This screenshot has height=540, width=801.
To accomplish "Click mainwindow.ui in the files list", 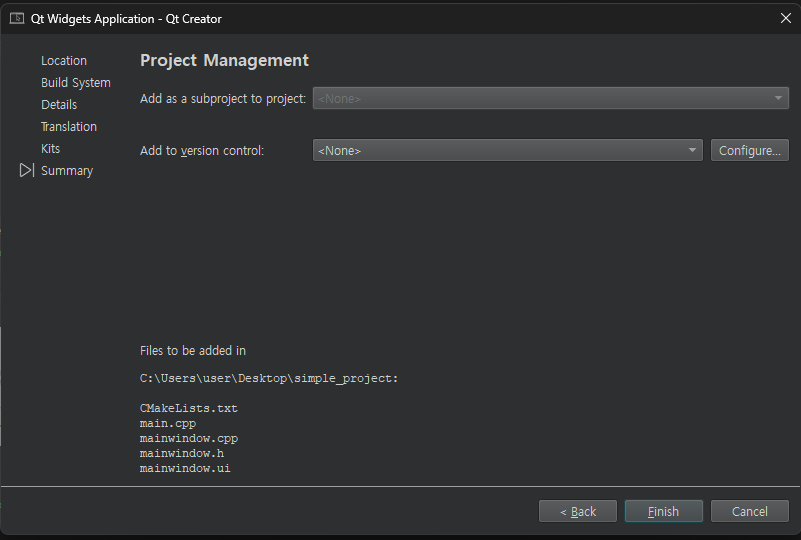I will pyautogui.click(x=185, y=468).
